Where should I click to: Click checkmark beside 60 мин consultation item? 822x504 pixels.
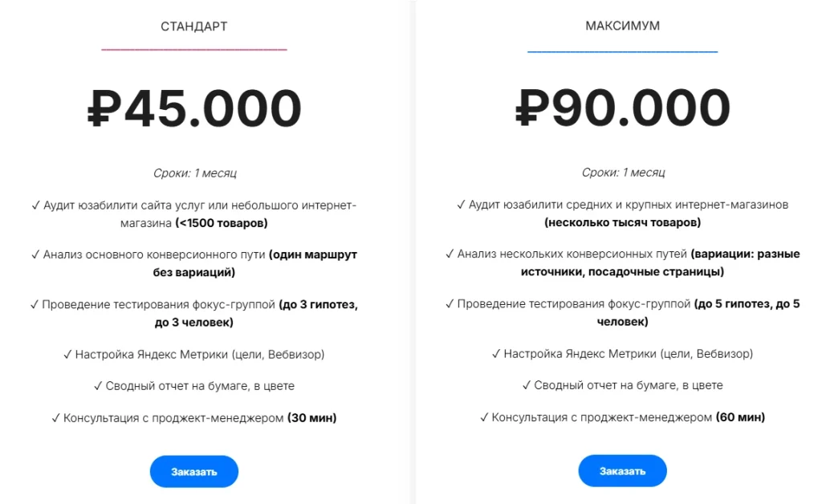484,417
